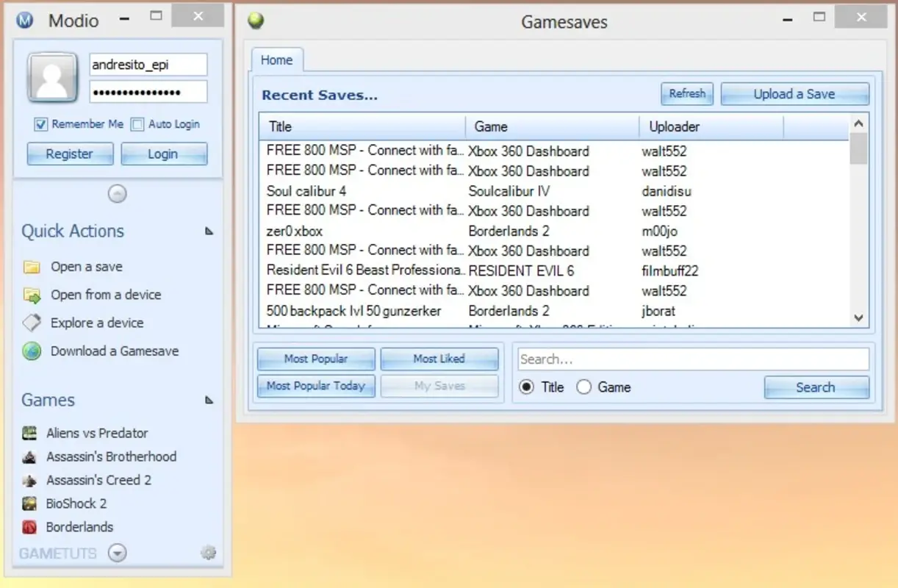The image size is (898, 588).
Task: Click the Explore a device icon
Action: pos(32,323)
